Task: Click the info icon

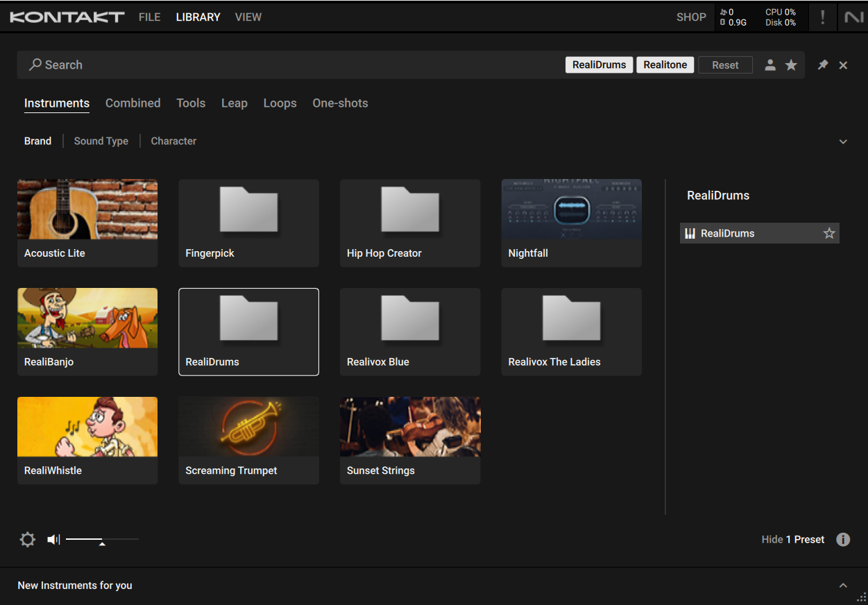Action: pos(843,539)
